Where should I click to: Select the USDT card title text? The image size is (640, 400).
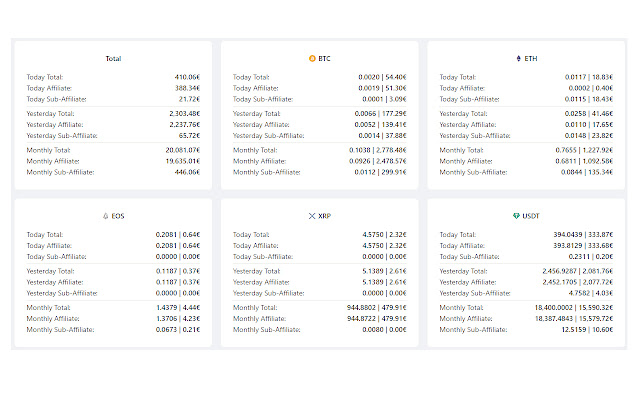coord(531,216)
